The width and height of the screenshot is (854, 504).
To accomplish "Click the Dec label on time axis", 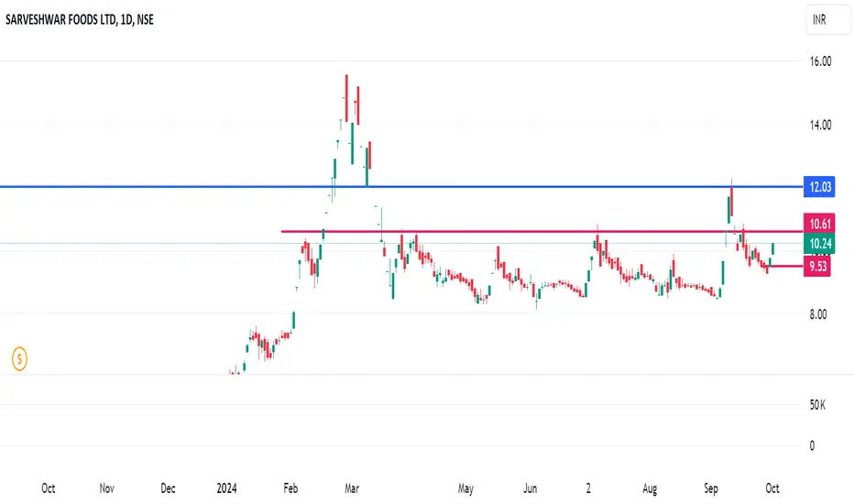I will pyautogui.click(x=168, y=488).
